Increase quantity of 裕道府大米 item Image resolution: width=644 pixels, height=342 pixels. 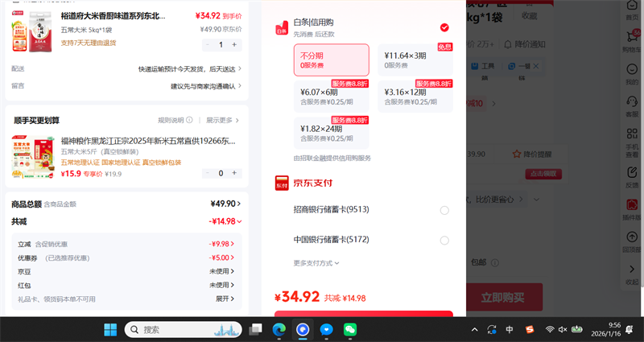pos(234,45)
